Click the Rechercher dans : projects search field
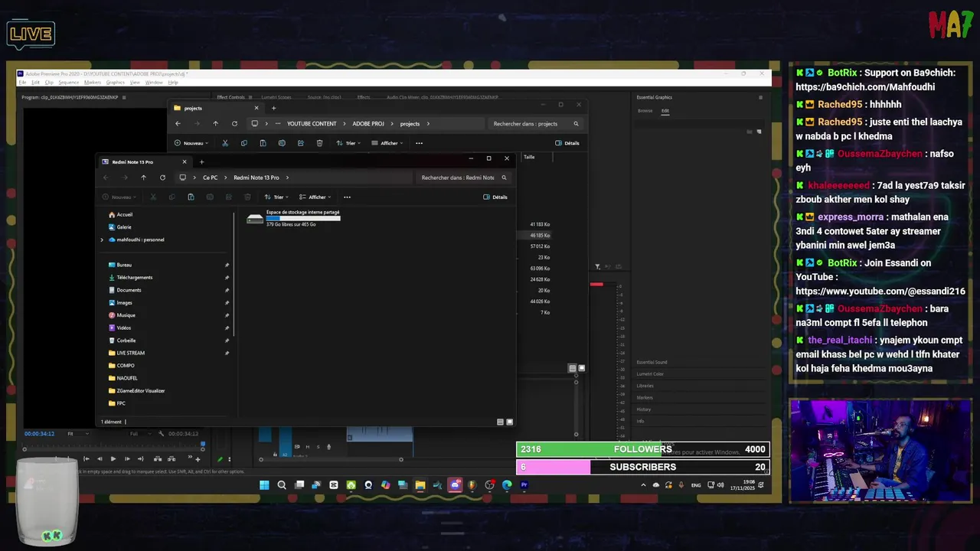 coord(534,124)
